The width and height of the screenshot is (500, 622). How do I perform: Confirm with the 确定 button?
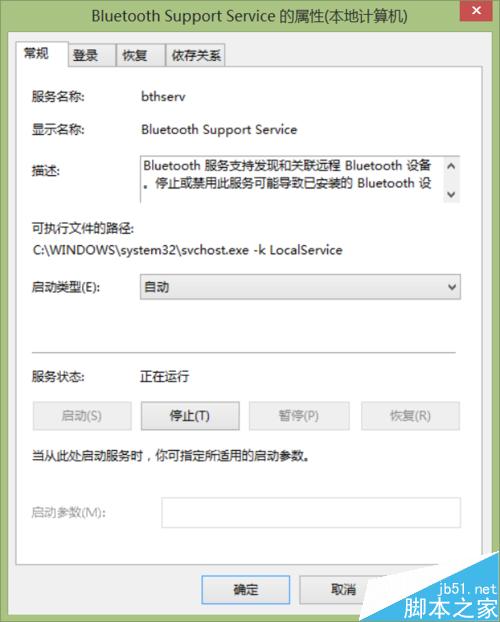(x=246, y=589)
